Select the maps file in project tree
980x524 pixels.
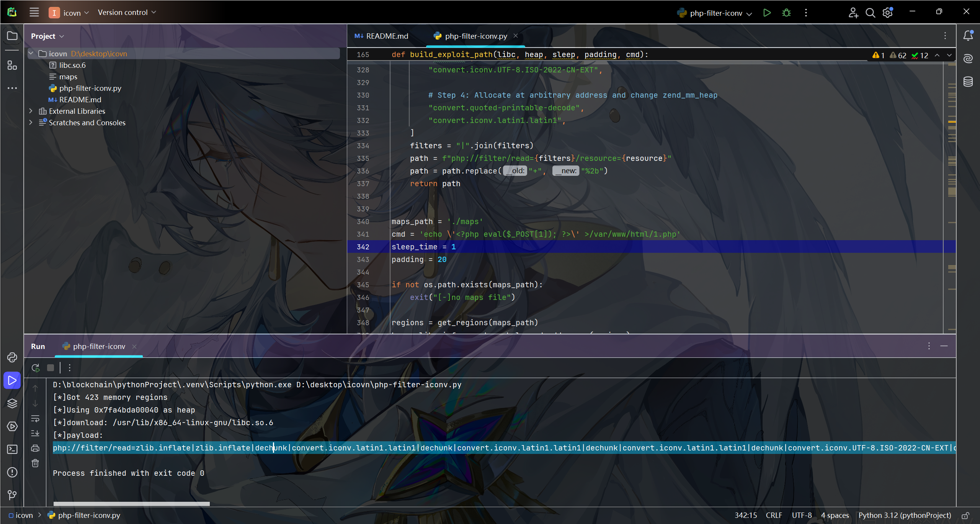(x=68, y=77)
